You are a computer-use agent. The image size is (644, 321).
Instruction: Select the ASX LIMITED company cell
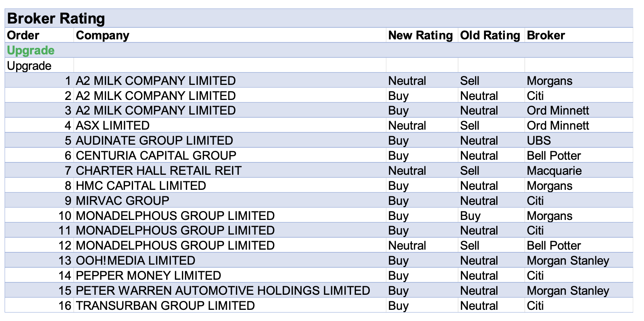pos(113,126)
